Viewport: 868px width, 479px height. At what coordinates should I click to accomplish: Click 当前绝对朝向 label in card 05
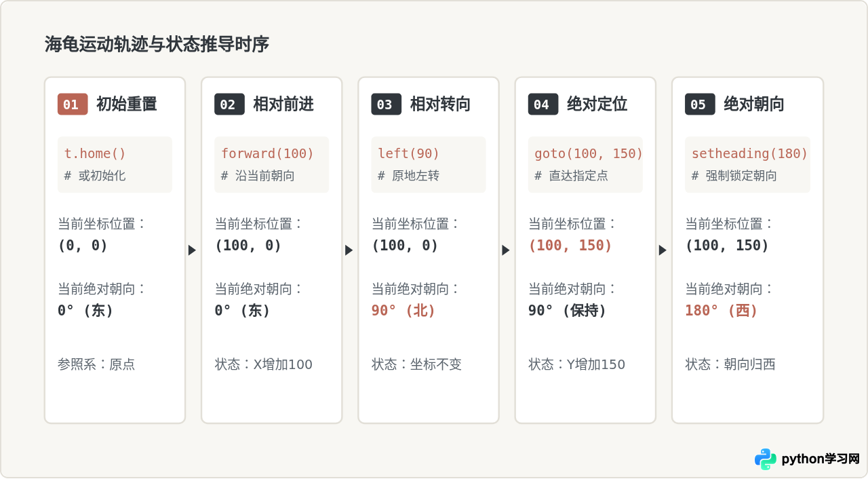coord(730,289)
